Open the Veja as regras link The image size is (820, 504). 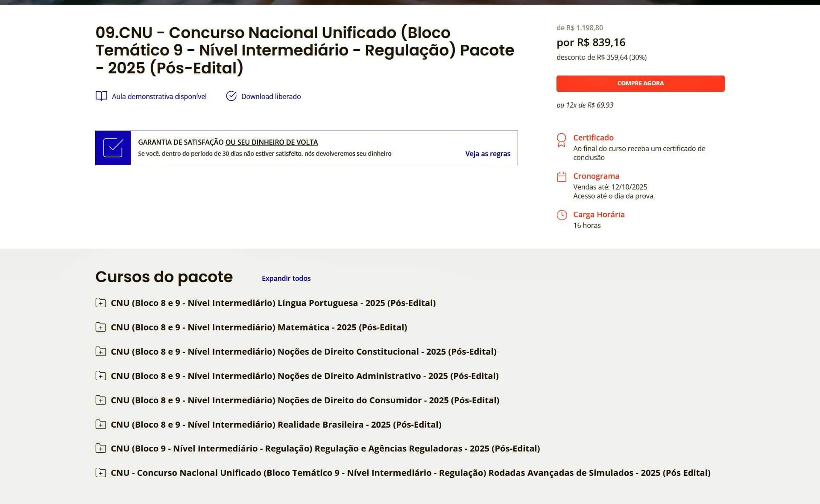(x=488, y=154)
